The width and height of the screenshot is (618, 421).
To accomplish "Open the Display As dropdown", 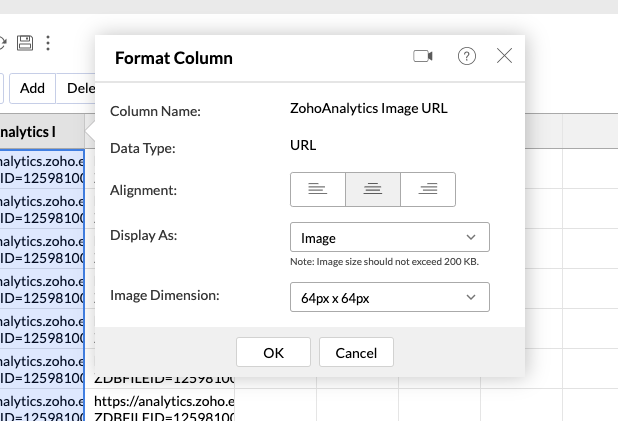I will pyautogui.click(x=389, y=238).
